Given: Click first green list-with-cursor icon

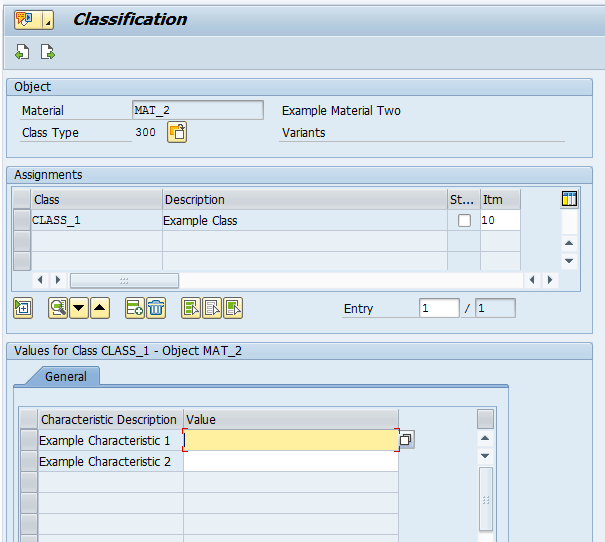Looking at the screenshot, I should point(191,308).
